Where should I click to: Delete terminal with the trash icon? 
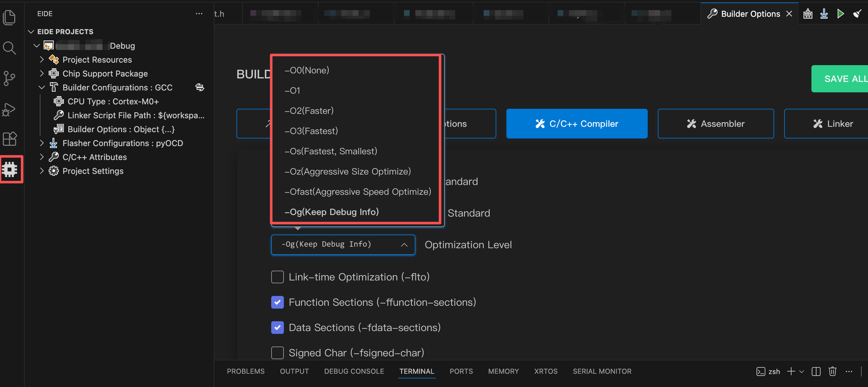[832, 371]
